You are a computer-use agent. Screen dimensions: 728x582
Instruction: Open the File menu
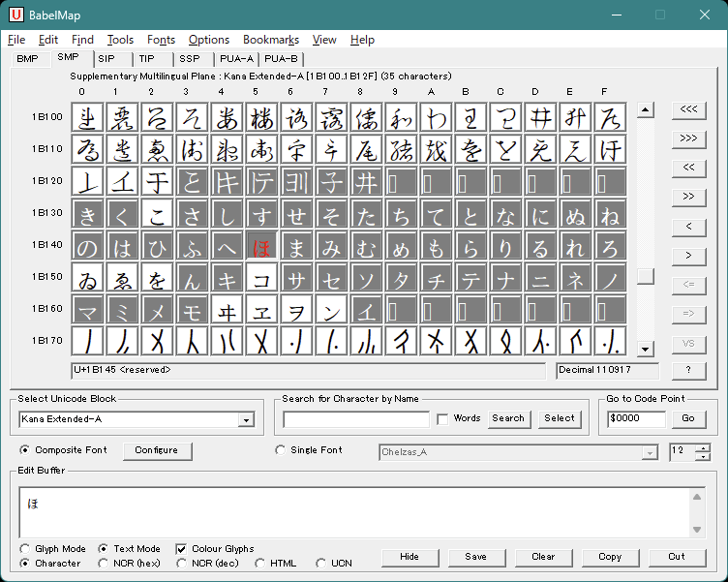tap(16, 40)
